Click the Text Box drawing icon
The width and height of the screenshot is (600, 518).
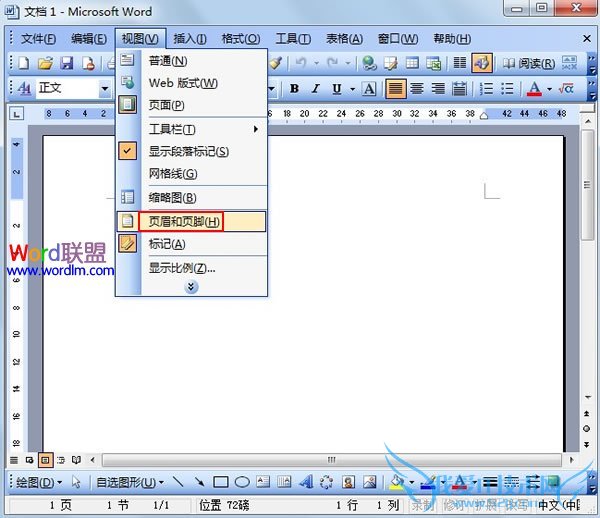tap(263, 482)
